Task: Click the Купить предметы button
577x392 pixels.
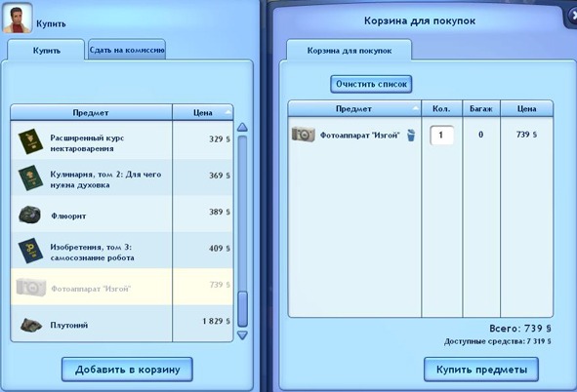Action: point(481,370)
